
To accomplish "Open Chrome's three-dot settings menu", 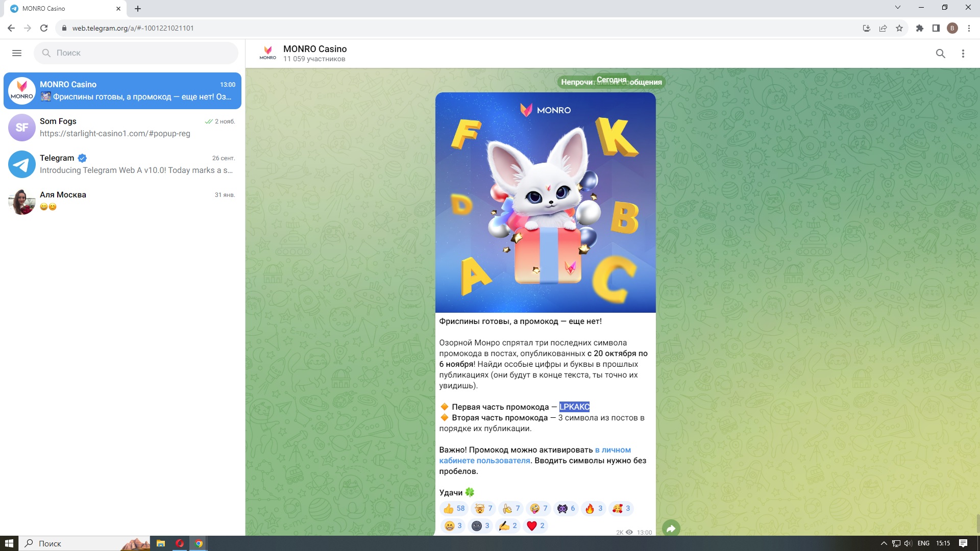I will pyautogui.click(x=969, y=28).
